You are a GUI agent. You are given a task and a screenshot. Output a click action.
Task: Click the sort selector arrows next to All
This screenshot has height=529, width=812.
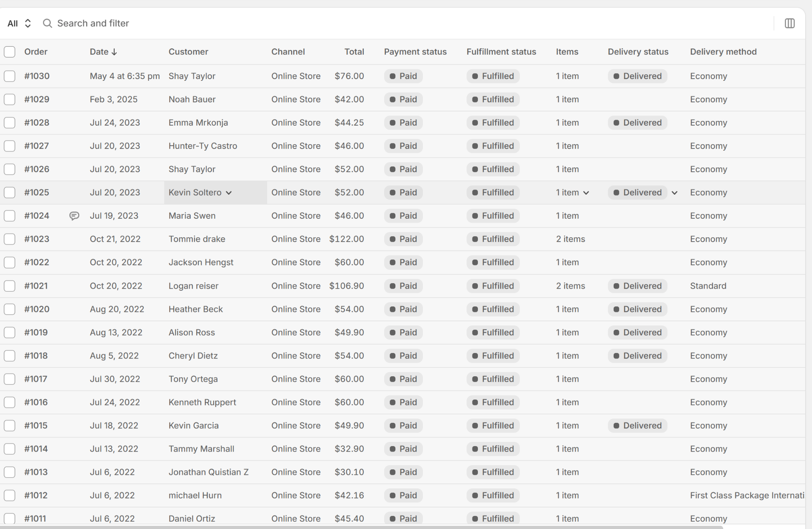pos(28,23)
